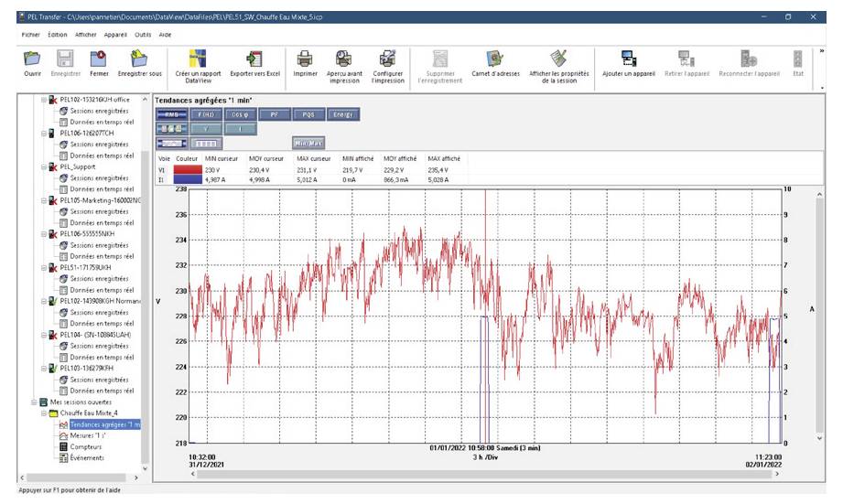
Task: Open the Affichage menu
Action: pos(86,34)
